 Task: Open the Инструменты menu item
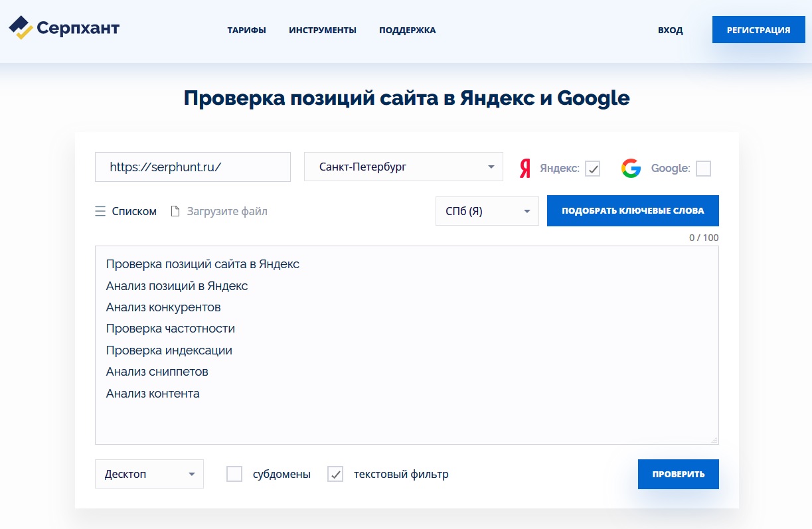[323, 30]
